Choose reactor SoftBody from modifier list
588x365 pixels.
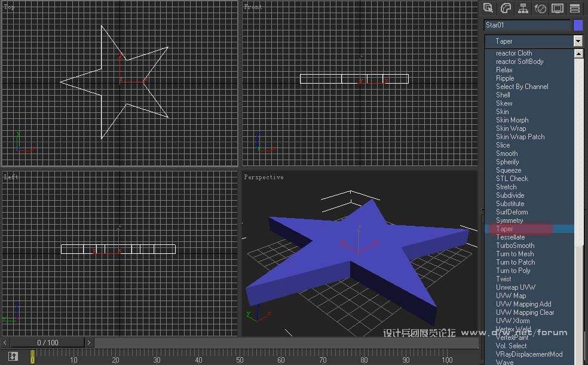click(519, 62)
